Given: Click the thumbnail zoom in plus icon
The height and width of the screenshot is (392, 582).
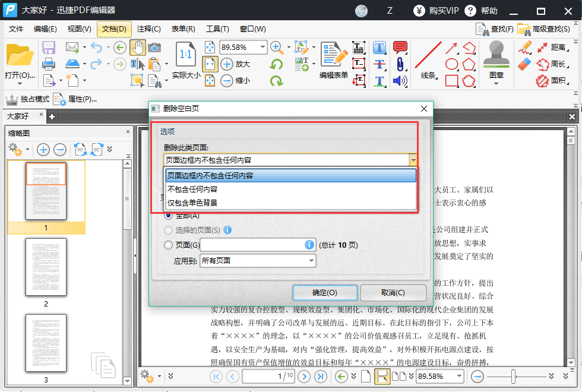Looking at the screenshot, I should [x=43, y=150].
